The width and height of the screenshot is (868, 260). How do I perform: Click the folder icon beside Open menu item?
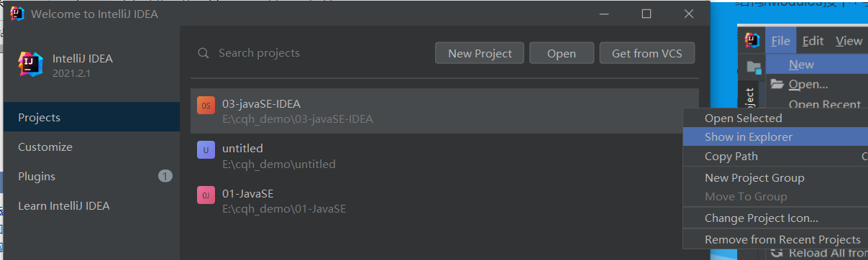777,84
